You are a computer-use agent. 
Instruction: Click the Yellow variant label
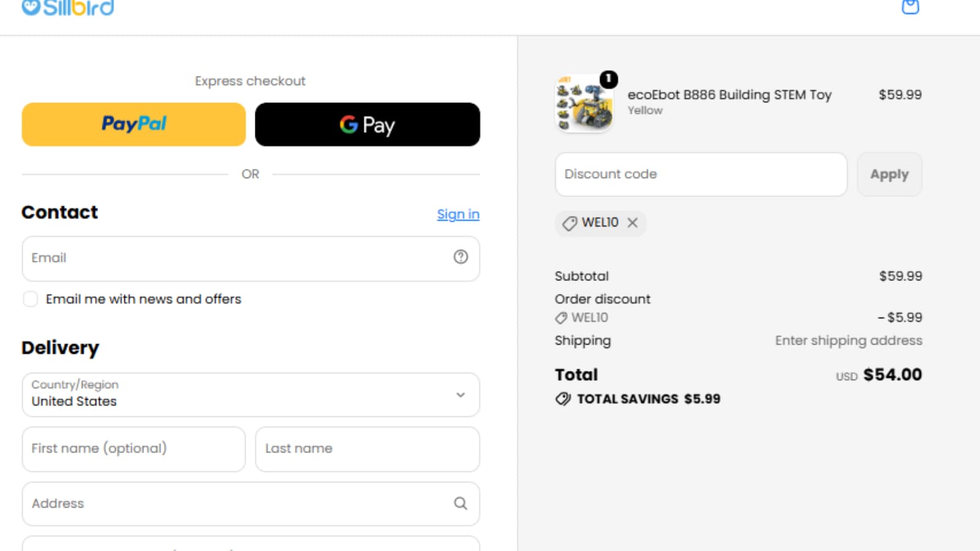(645, 111)
